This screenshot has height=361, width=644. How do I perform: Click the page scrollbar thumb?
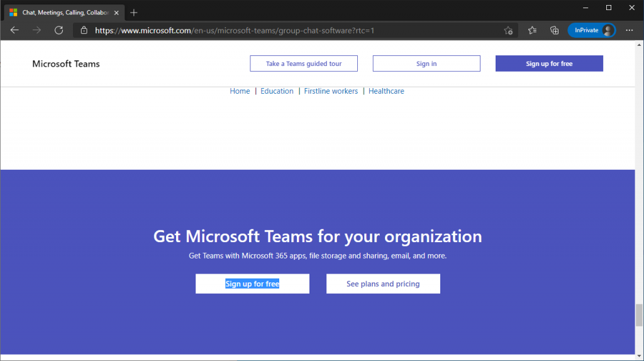tap(639, 315)
